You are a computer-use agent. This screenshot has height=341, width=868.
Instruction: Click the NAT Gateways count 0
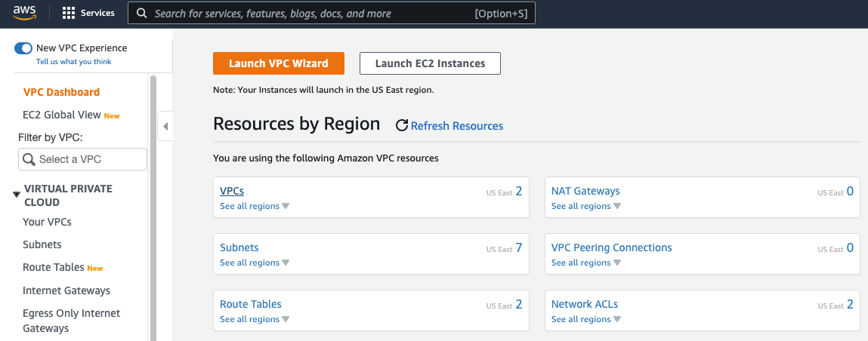[851, 191]
